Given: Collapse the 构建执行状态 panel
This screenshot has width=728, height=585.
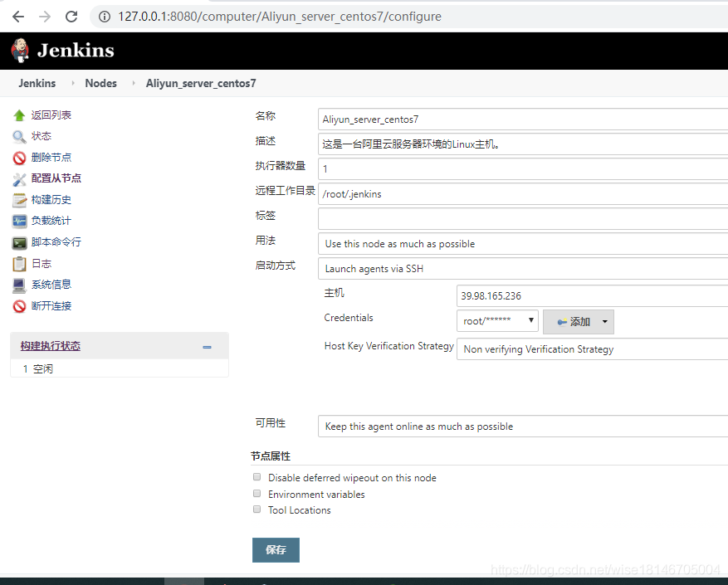Looking at the screenshot, I should pyautogui.click(x=207, y=347).
